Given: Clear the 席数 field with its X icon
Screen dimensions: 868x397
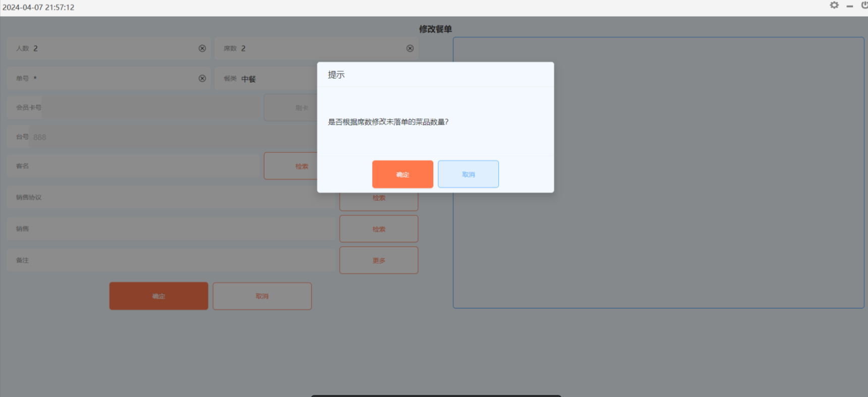Looking at the screenshot, I should click(x=410, y=48).
